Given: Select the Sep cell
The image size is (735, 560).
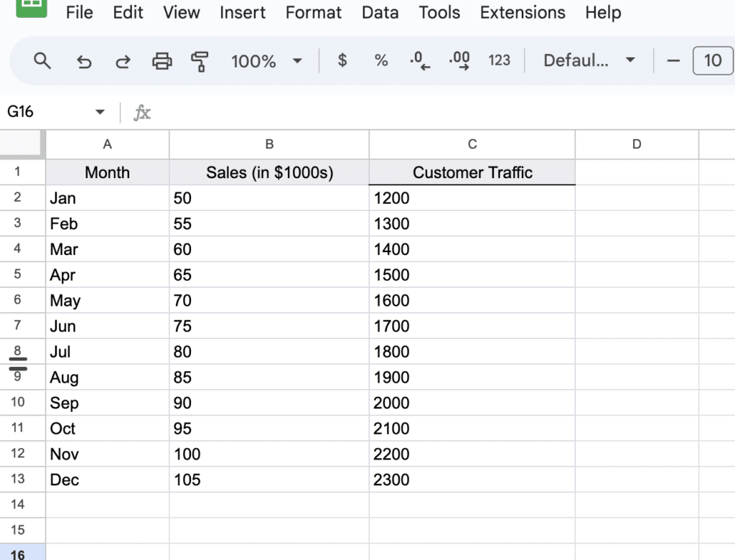Looking at the screenshot, I should pyautogui.click(x=108, y=403).
